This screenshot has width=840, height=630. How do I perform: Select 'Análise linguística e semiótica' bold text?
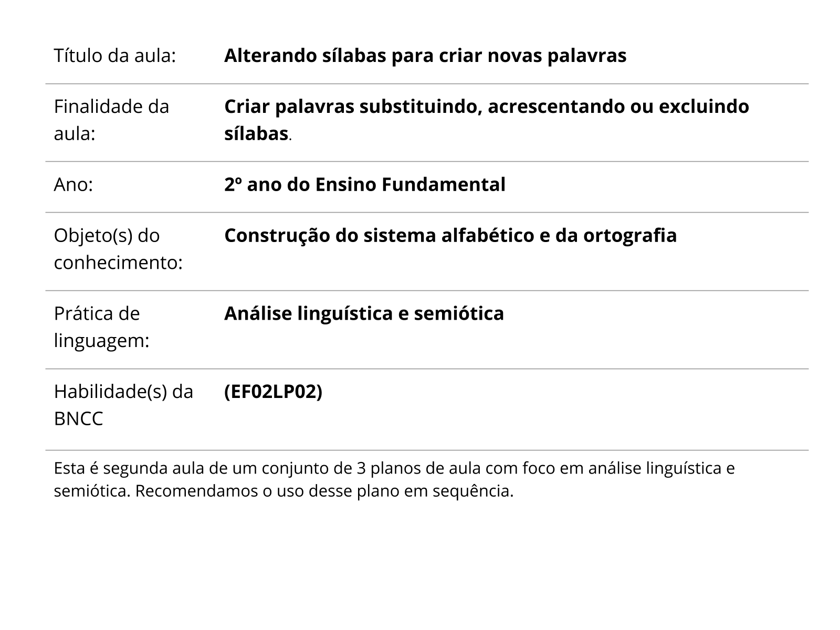point(364,313)
